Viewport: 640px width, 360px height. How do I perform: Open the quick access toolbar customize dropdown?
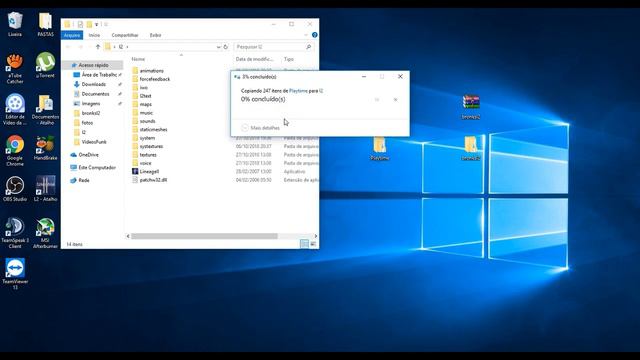(97, 24)
